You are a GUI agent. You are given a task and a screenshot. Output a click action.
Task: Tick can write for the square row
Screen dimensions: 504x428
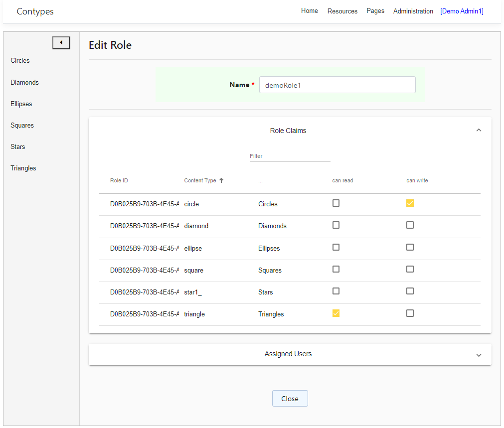(410, 269)
